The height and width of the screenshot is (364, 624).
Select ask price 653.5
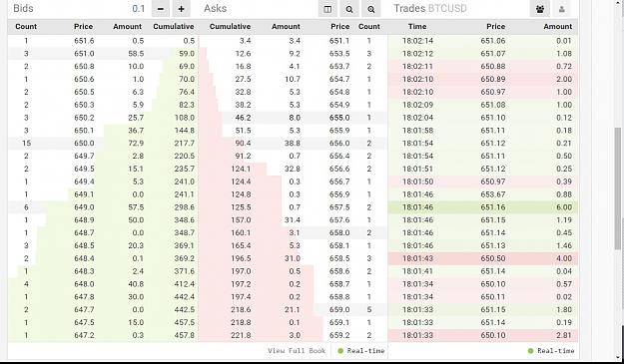coord(339,54)
